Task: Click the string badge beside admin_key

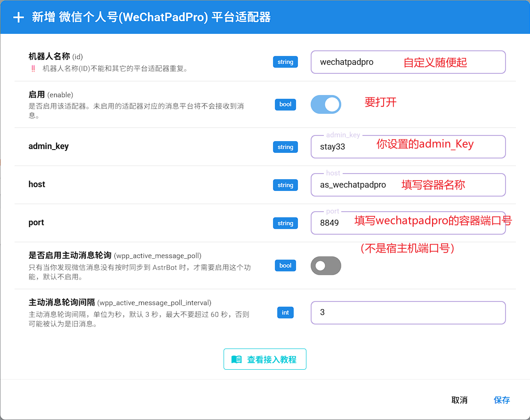Action: 285,147
